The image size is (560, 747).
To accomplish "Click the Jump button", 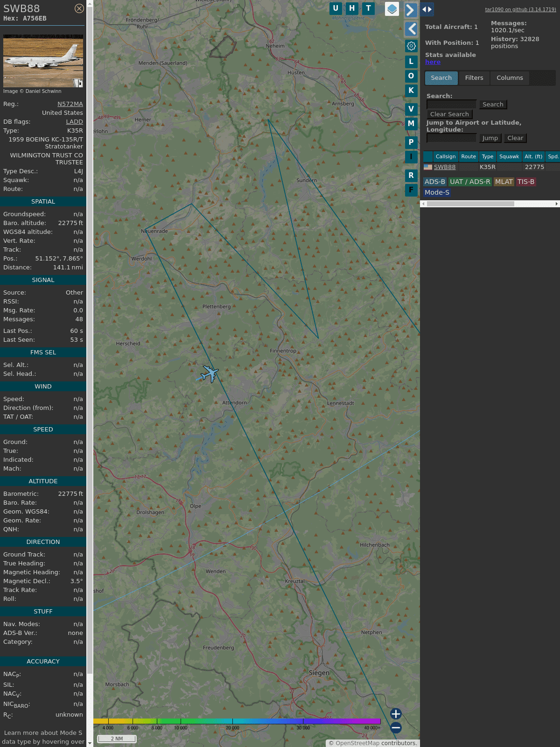I will (x=490, y=138).
